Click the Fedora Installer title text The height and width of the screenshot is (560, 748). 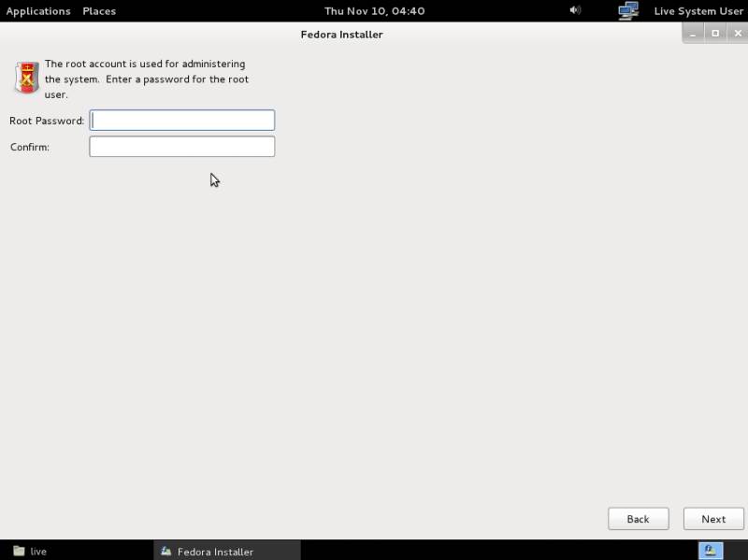tap(341, 35)
